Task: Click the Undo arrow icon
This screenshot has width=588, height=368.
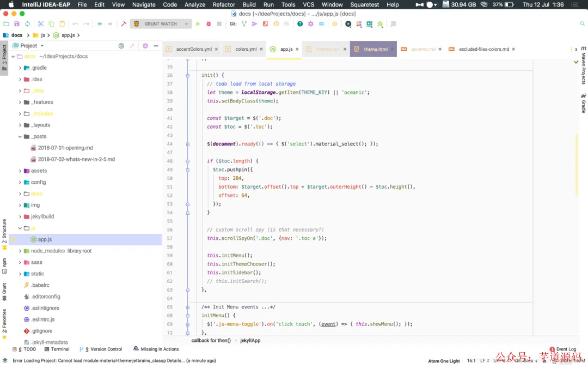Action: 76,24
